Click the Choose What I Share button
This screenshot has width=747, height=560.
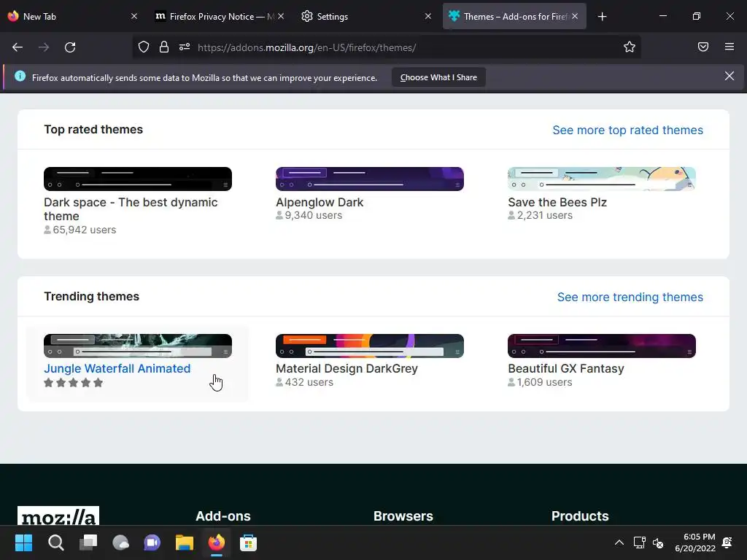438,77
